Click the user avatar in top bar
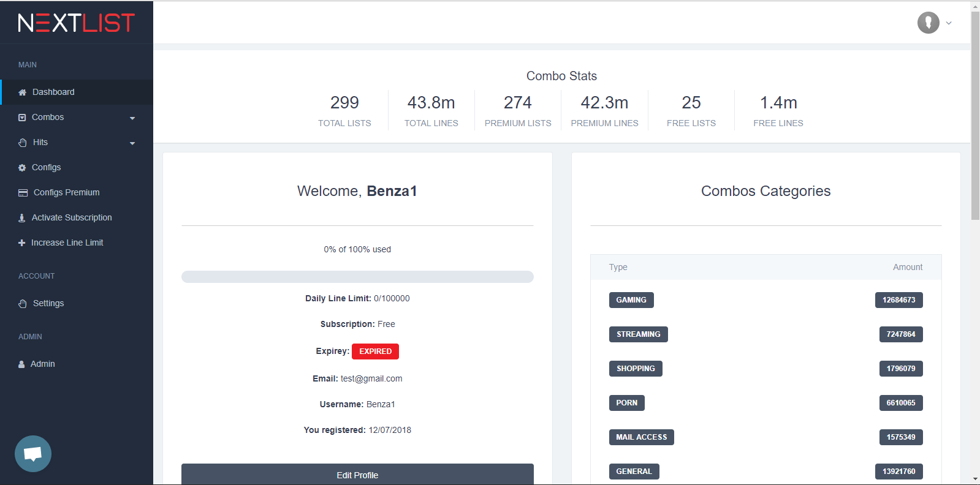Viewport: 980px width, 485px height. [929, 23]
